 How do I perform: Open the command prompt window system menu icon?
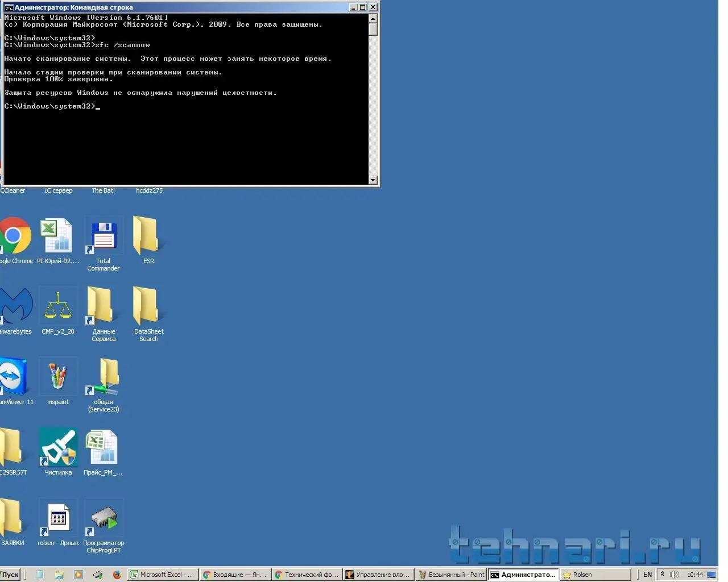[x=9, y=7]
